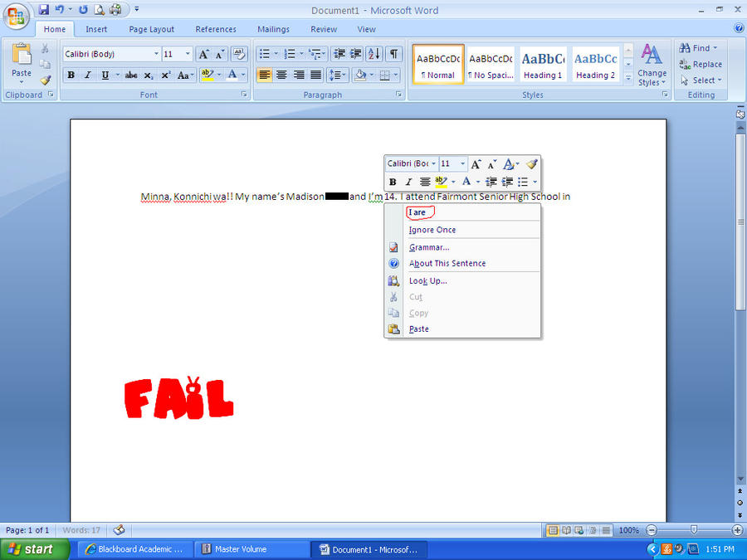This screenshot has width=747, height=560.
Task: Apply superscript formatting
Action: (x=166, y=75)
